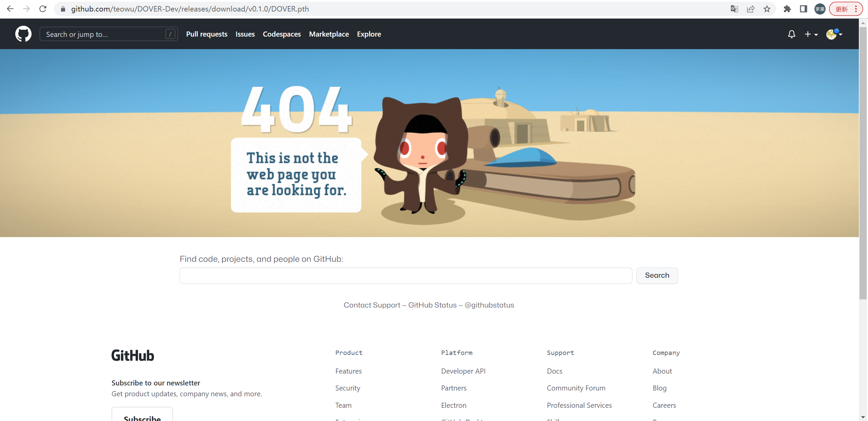868x421 pixels.
Task: Visit the GitHub Status link
Action: tap(432, 305)
